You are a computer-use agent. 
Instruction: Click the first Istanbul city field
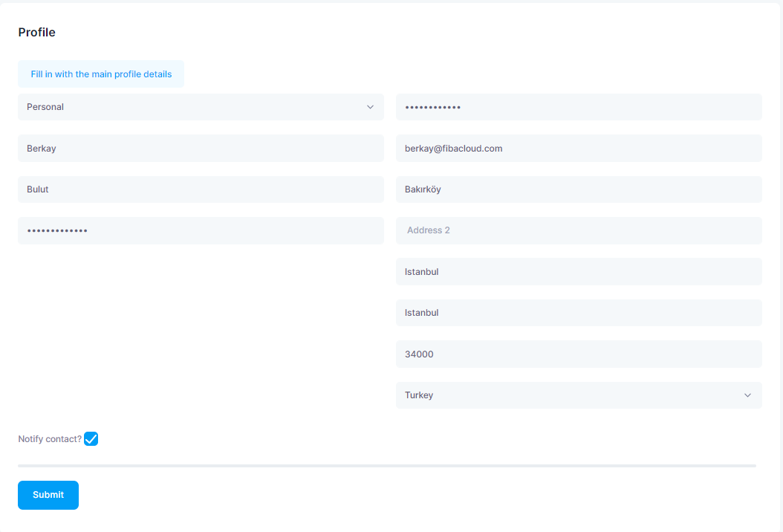pos(579,272)
